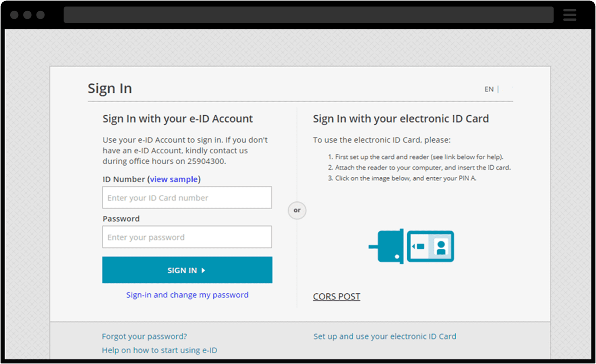596x364 pixels.
Task: Click Sign-in and change my password
Action: pos(187,295)
